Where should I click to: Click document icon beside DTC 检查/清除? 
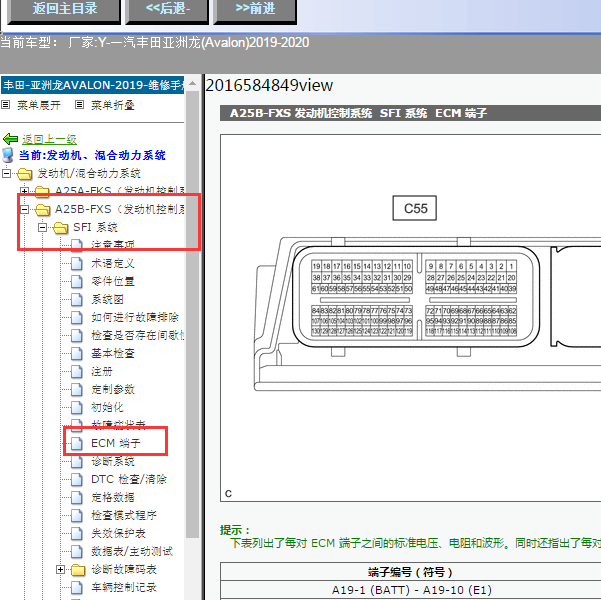(77, 479)
